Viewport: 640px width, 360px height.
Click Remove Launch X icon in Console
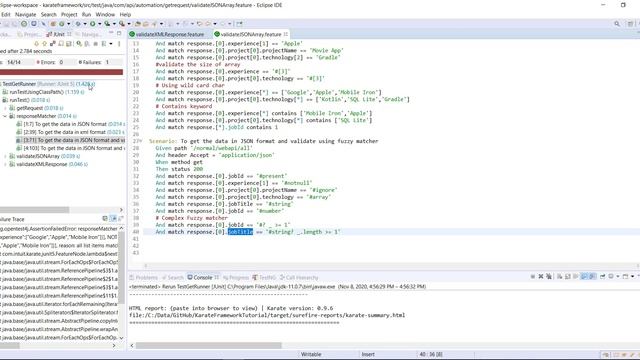541,276
